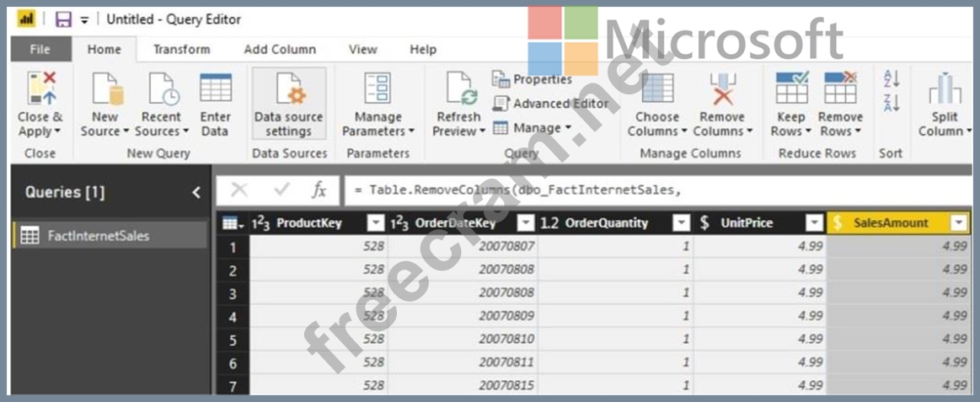Click the Remove Rows icon
The width and height of the screenshot is (980, 402).
[840, 88]
